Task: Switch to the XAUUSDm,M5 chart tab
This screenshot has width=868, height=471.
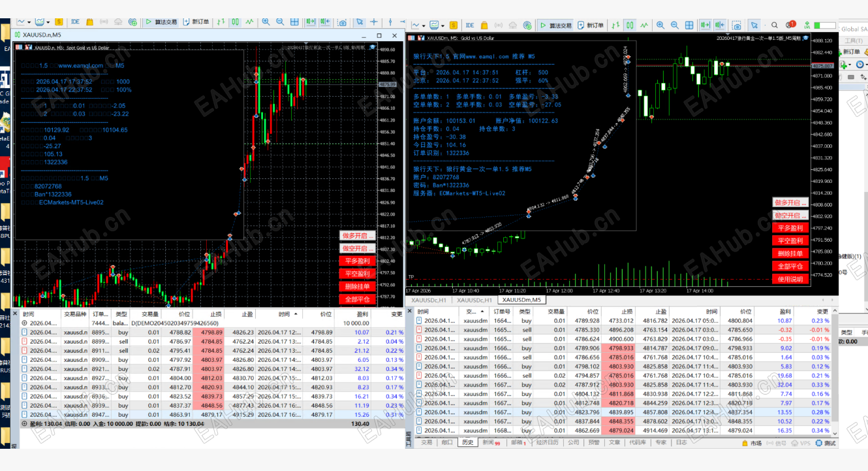Action: 521,300
